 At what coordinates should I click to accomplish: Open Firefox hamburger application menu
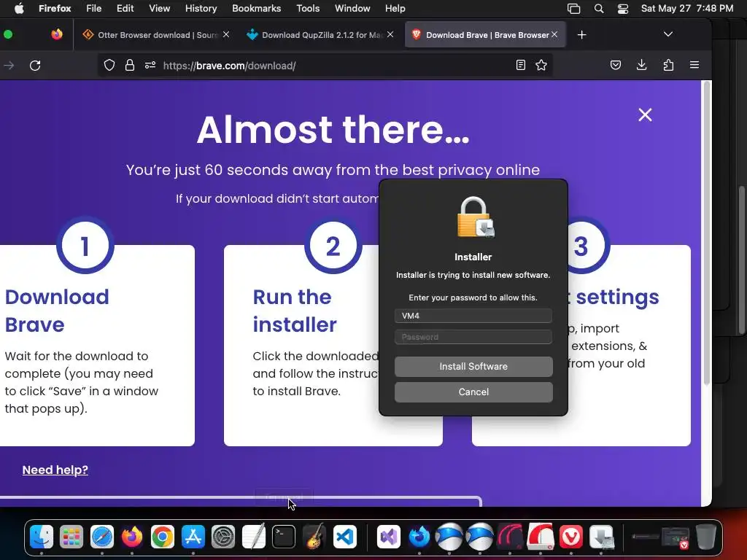pyautogui.click(x=694, y=65)
